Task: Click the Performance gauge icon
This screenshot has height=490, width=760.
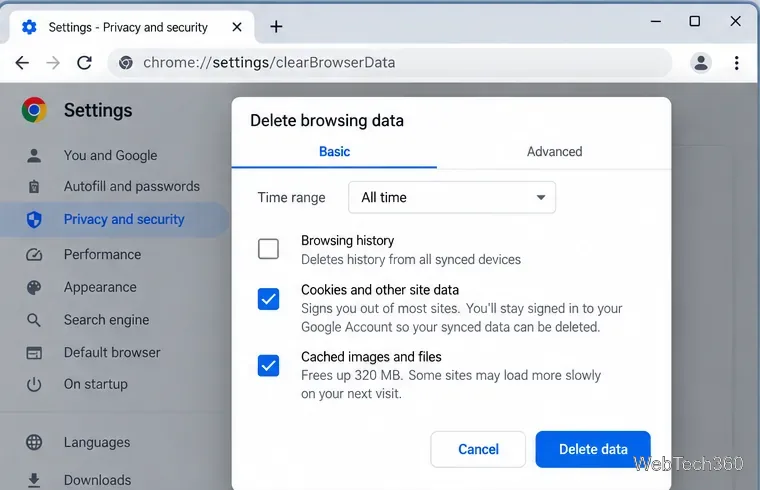Action: coord(34,254)
